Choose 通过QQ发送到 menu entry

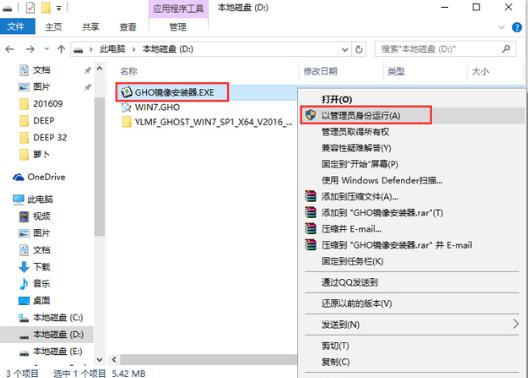tap(350, 282)
